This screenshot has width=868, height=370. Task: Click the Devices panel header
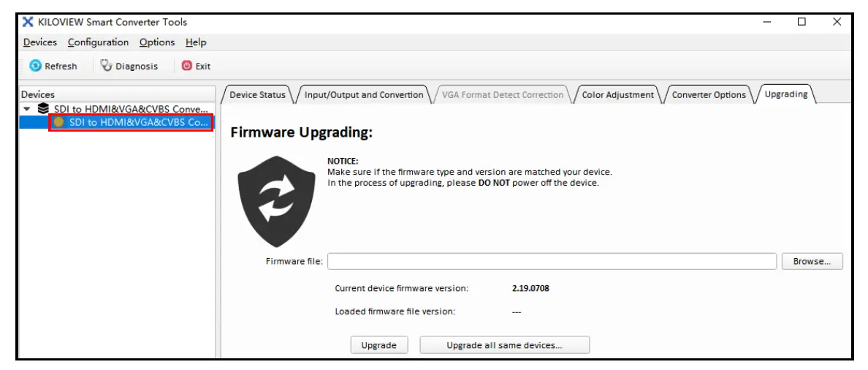117,95
